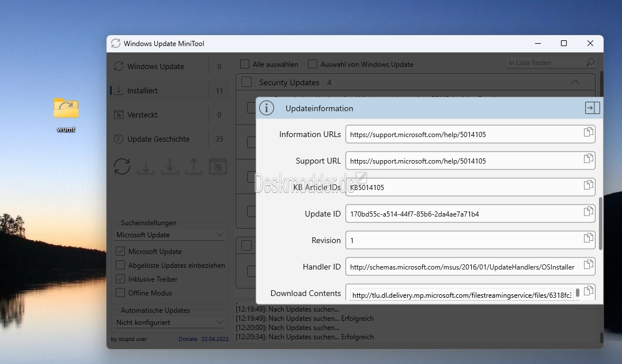Maximize the Windows Update MiniTool window
The image size is (622, 364).
[564, 43]
